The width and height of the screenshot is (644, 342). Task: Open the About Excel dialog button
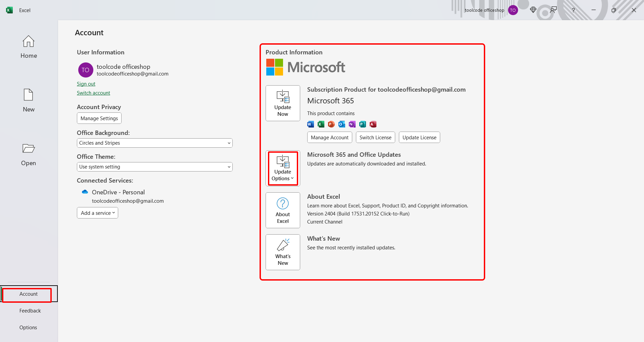pyautogui.click(x=283, y=210)
